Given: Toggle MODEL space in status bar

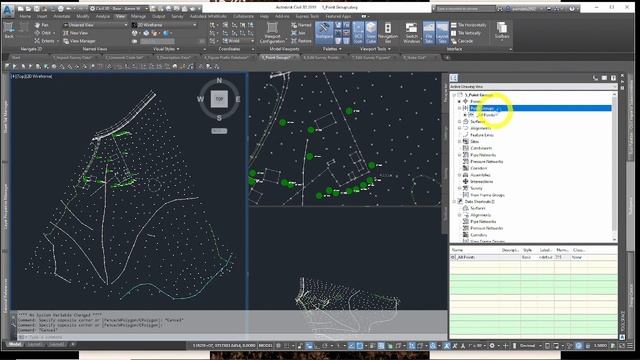Looking at the screenshot, I should [x=265, y=345].
